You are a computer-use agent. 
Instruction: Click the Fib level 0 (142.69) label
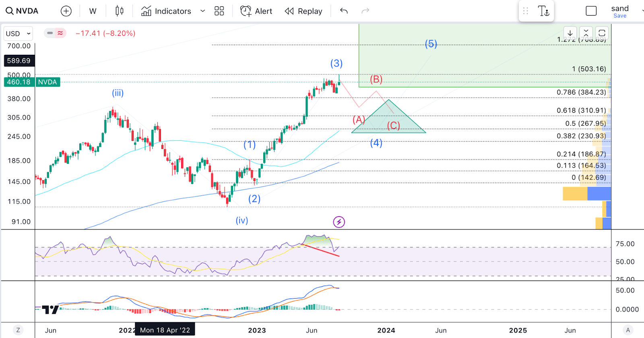tap(589, 178)
